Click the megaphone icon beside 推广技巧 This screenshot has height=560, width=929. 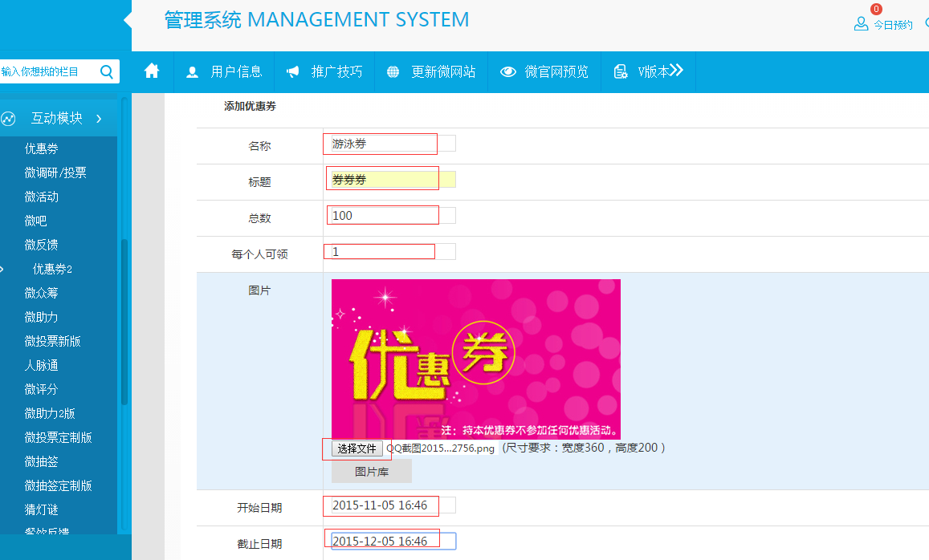293,72
